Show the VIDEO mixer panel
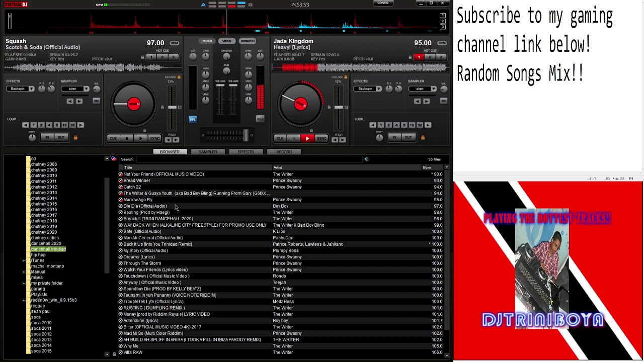644x362 pixels. pos(227,41)
